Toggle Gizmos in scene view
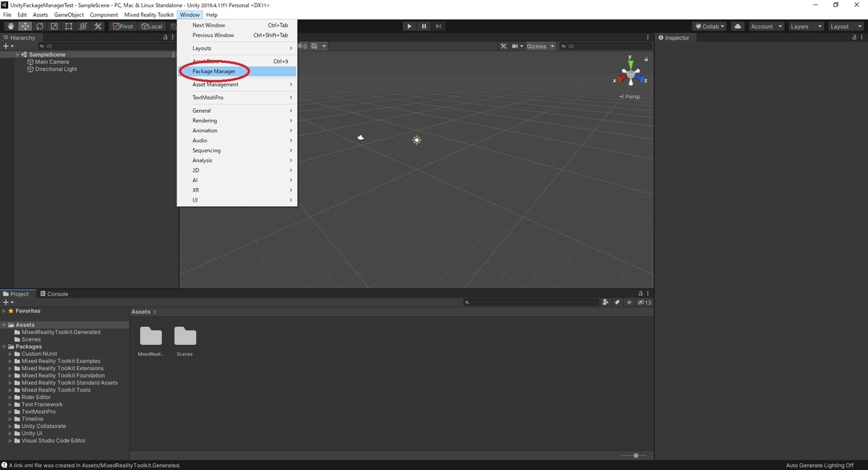The width and height of the screenshot is (868, 470). [x=537, y=46]
